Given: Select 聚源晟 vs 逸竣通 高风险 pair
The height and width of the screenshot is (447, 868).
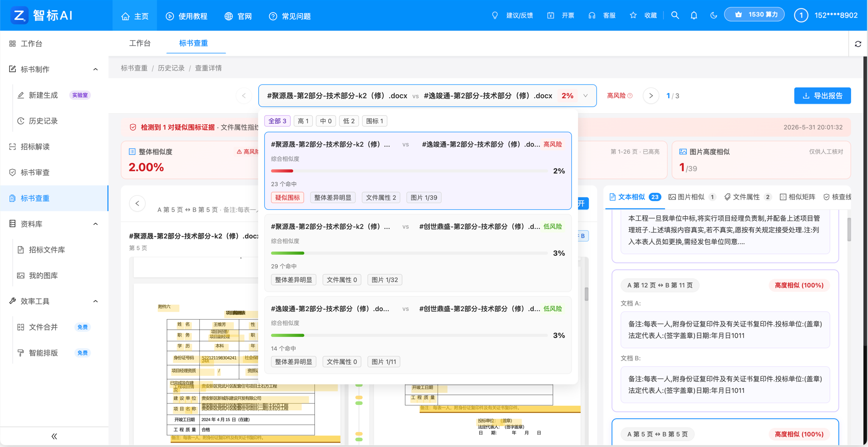Looking at the screenshot, I should click(418, 171).
